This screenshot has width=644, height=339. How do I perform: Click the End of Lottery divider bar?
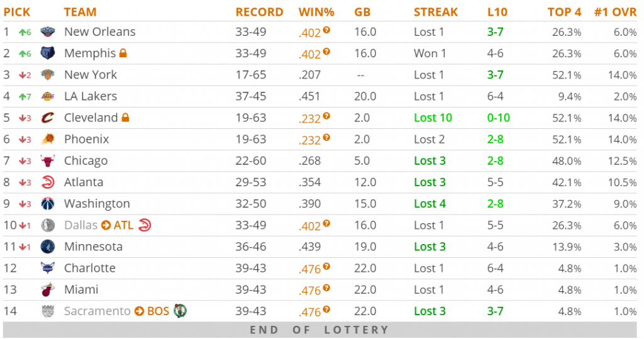tap(319, 330)
